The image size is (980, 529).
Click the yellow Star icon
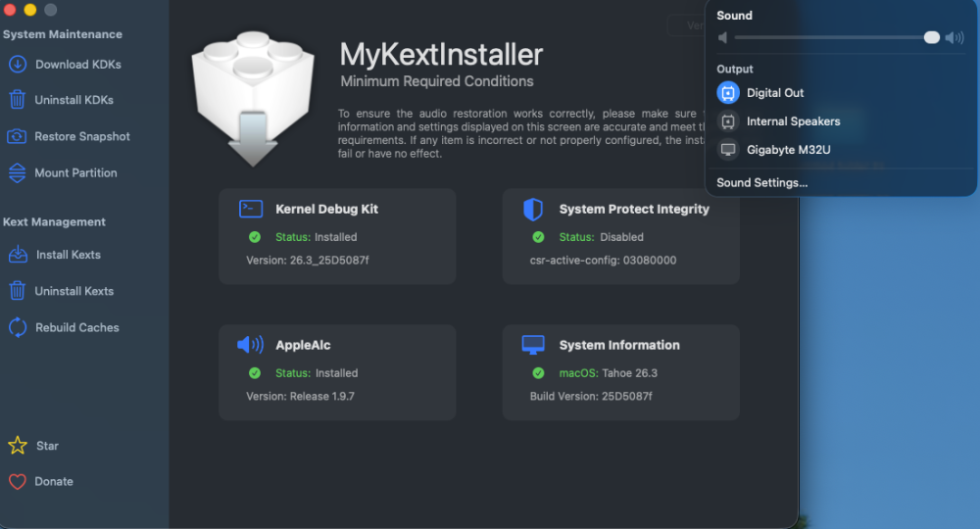point(18,446)
